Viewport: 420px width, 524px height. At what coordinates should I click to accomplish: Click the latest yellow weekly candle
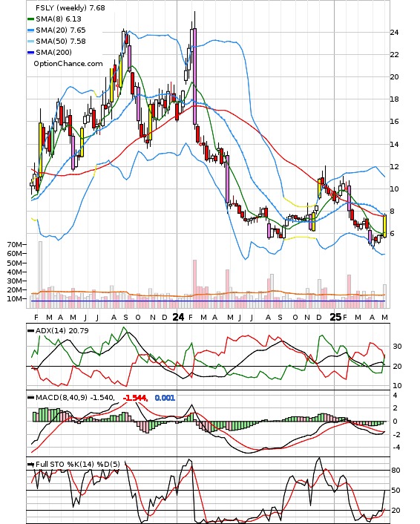click(x=384, y=226)
